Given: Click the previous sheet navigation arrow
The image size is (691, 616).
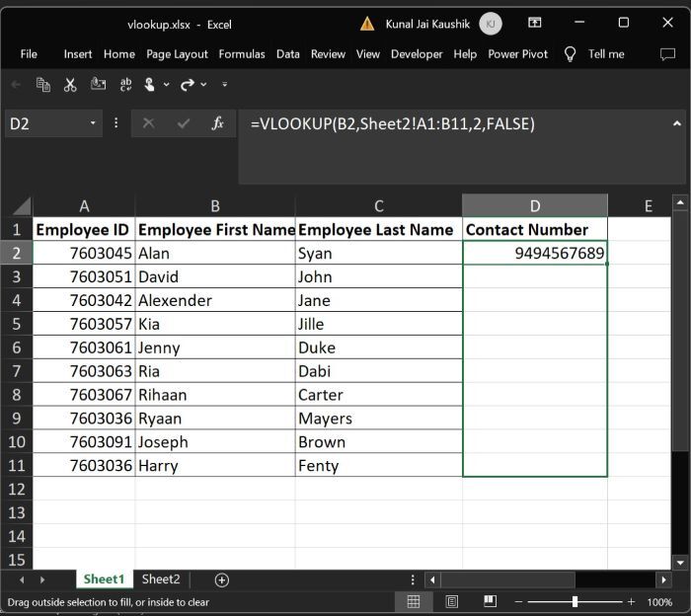Looking at the screenshot, I should pos(22,579).
